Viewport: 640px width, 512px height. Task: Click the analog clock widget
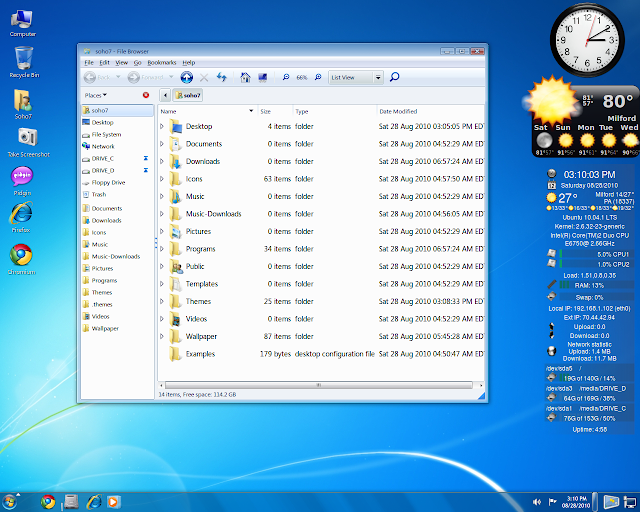[587, 40]
